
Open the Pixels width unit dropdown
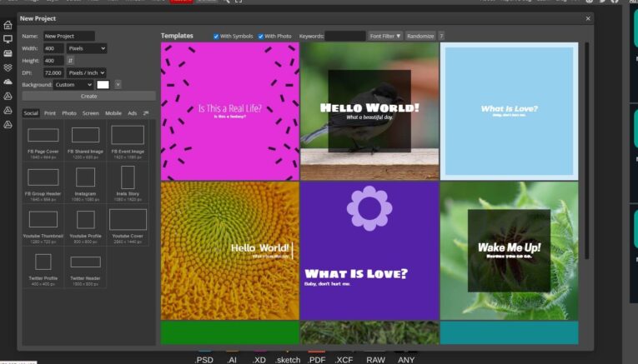87,48
